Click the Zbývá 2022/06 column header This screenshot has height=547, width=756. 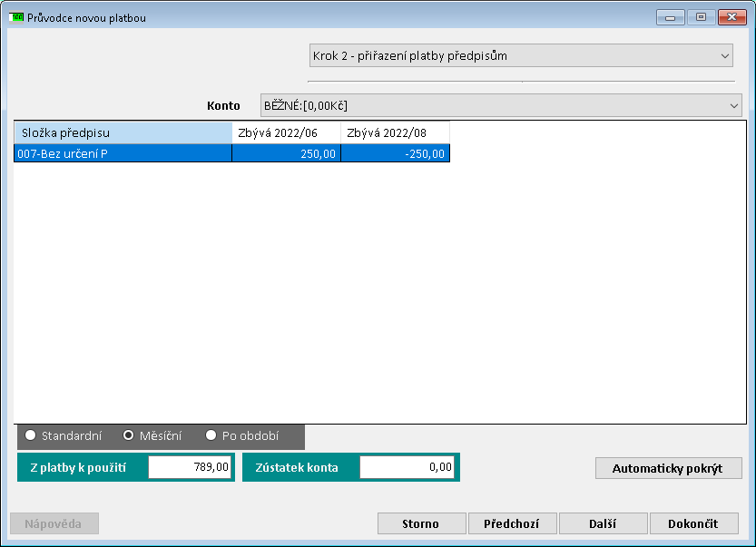[286, 132]
